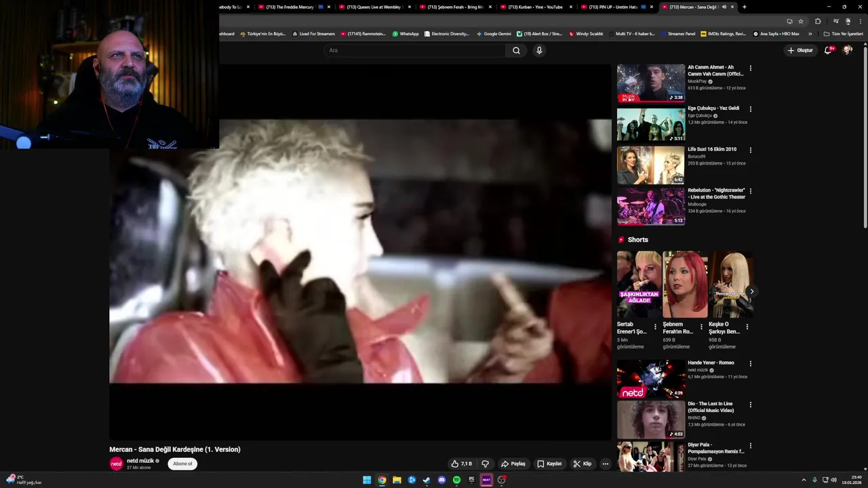Close the Mercan - Sana Değil tab
The height and width of the screenshot is (488, 868).
[732, 7]
